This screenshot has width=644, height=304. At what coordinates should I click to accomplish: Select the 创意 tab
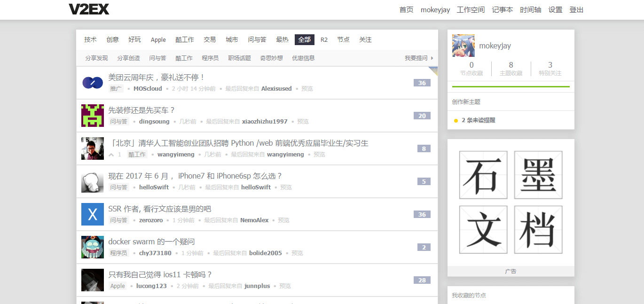(113, 39)
